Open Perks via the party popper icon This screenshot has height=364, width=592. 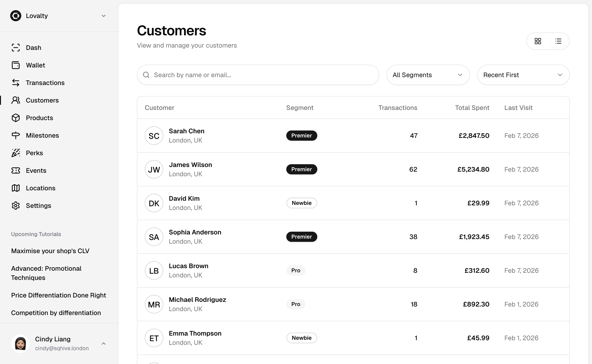click(x=16, y=153)
